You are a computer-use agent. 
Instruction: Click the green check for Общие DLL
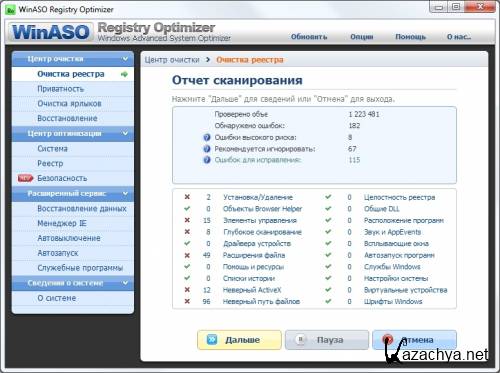(328, 209)
